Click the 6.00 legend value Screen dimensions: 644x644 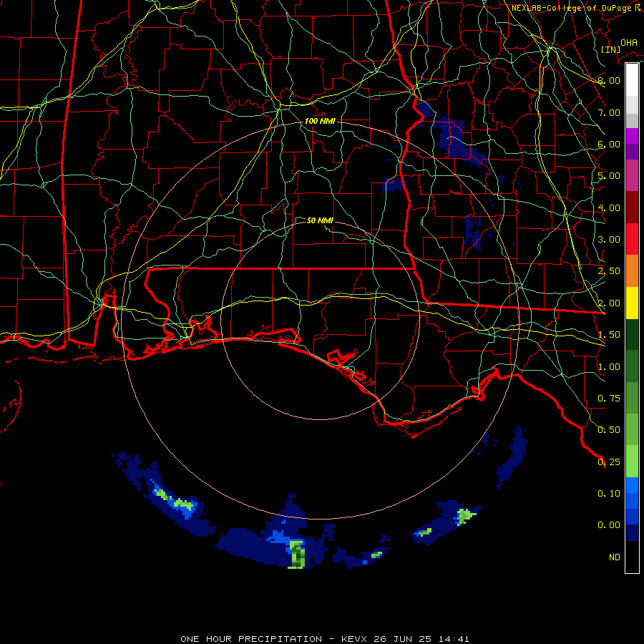[x=609, y=144]
